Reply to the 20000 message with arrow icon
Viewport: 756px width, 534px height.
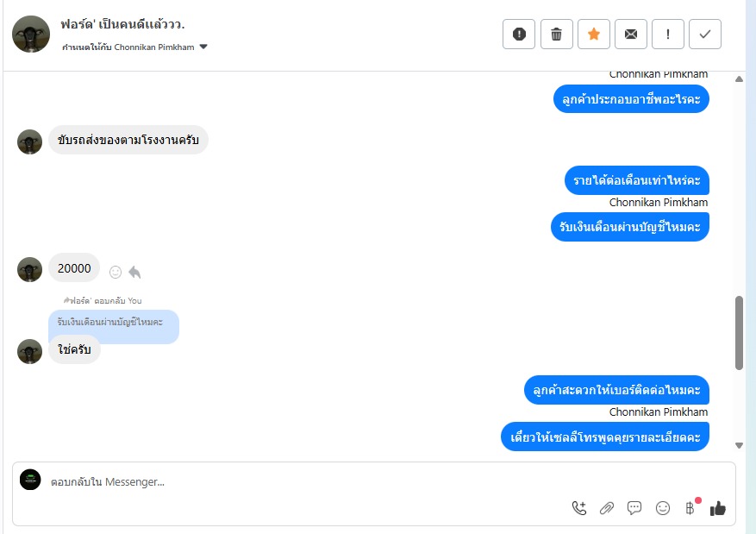(135, 272)
